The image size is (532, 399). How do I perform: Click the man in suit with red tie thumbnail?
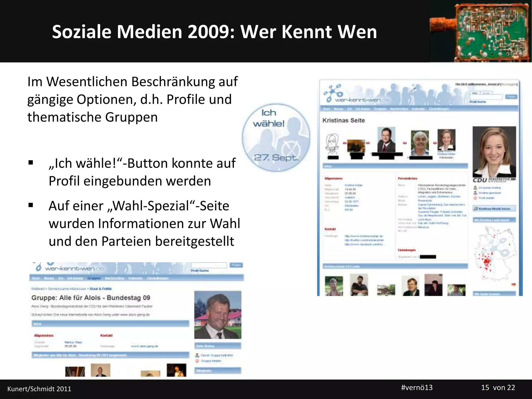tap(386, 139)
